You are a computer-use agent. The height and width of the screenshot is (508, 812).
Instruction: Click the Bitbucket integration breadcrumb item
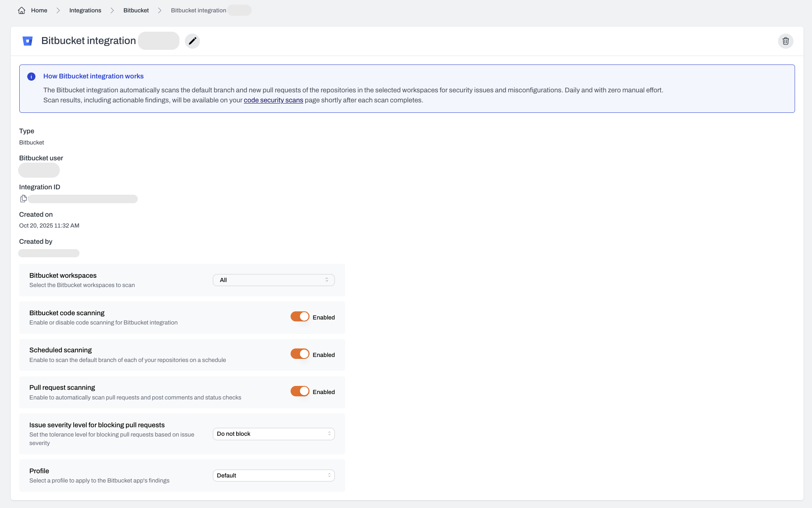[x=198, y=10]
